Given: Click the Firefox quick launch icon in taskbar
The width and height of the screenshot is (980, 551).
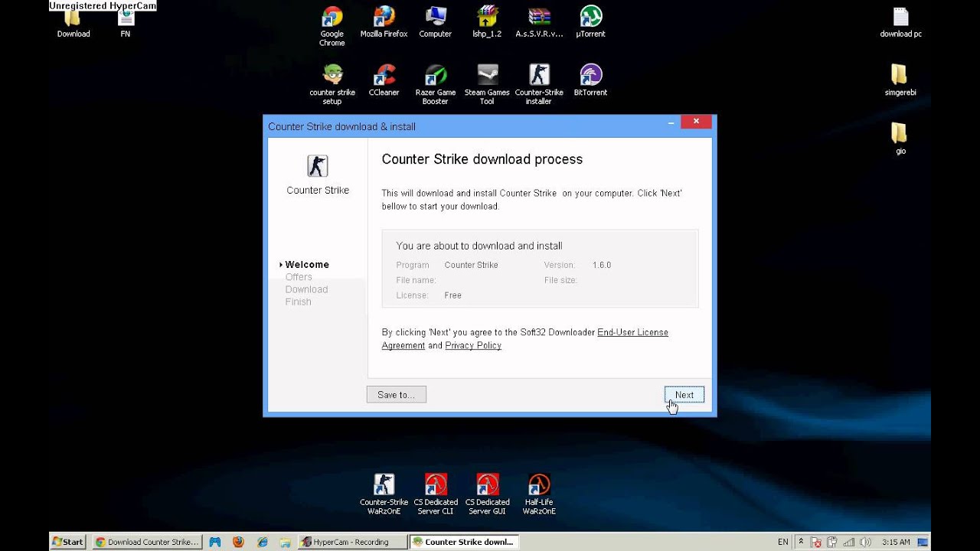Looking at the screenshot, I should [x=238, y=542].
